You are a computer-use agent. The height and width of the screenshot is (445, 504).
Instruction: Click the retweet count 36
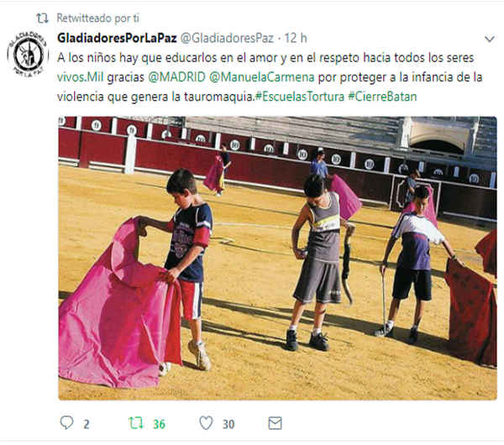click(x=159, y=425)
